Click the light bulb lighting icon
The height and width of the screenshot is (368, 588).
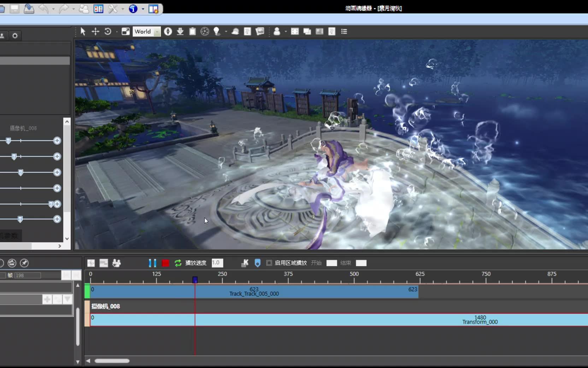217,31
